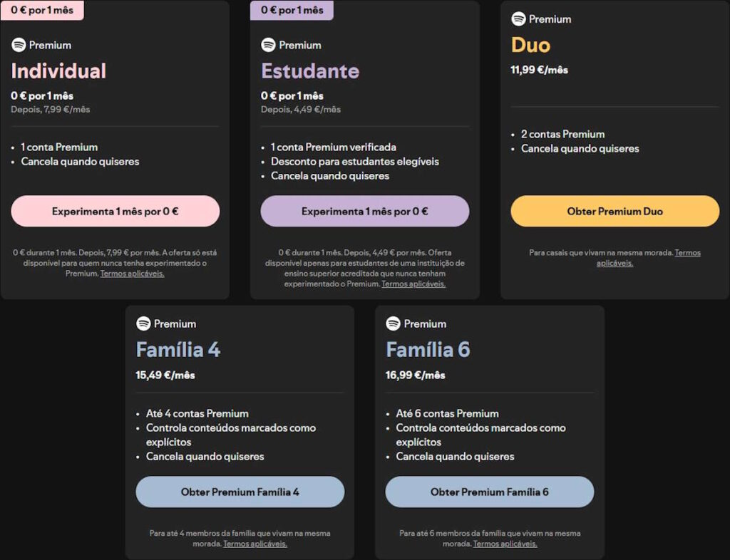
Task: Click the pink '0 € por 1 mês' badge
Action: (x=42, y=10)
